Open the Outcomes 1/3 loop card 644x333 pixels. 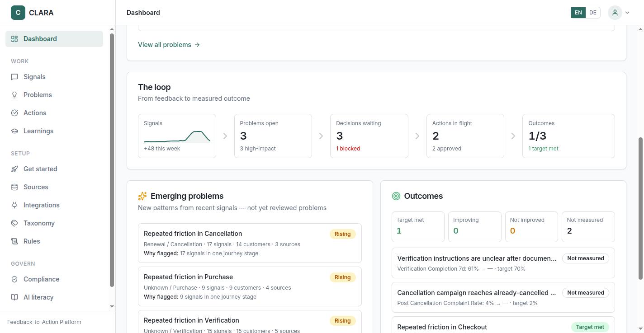[568, 136]
